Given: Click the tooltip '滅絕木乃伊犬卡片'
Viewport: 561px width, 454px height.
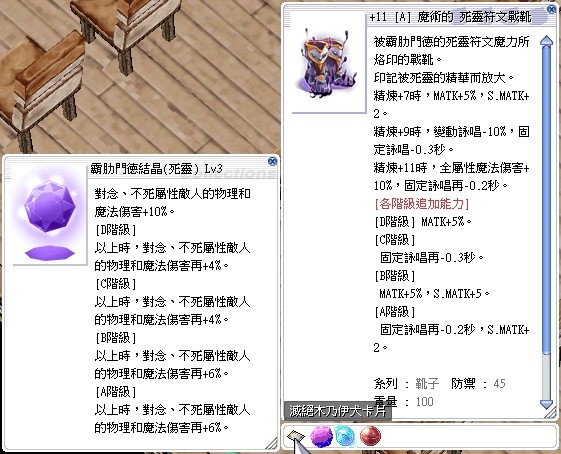Looking at the screenshot, I should (x=338, y=411).
